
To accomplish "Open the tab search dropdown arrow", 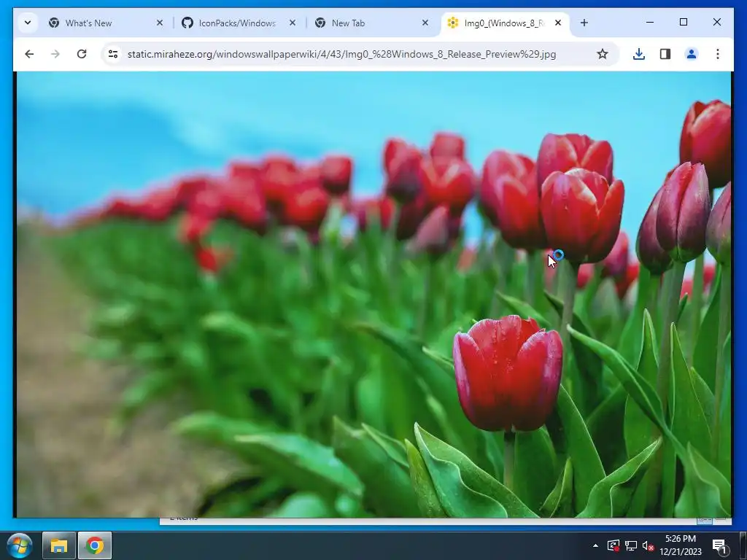I will pyautogui.click(x=28, y=23).
